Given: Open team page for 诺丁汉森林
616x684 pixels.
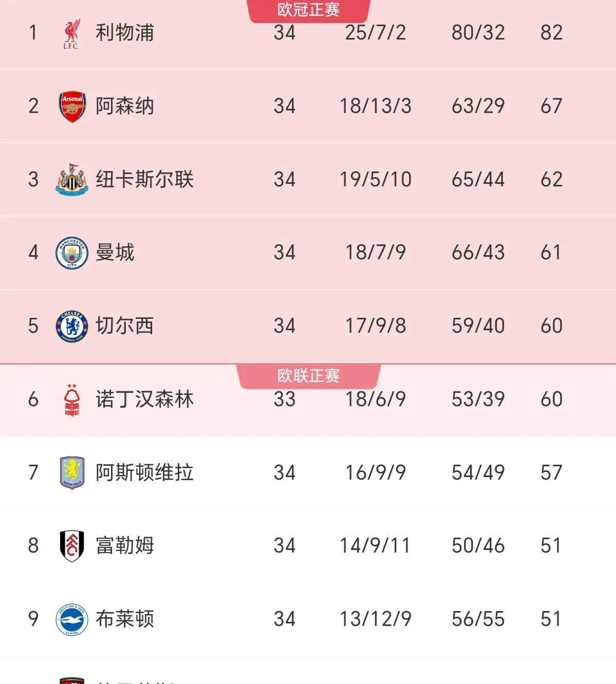Looking at the screenshot, I should click(144, 400).
